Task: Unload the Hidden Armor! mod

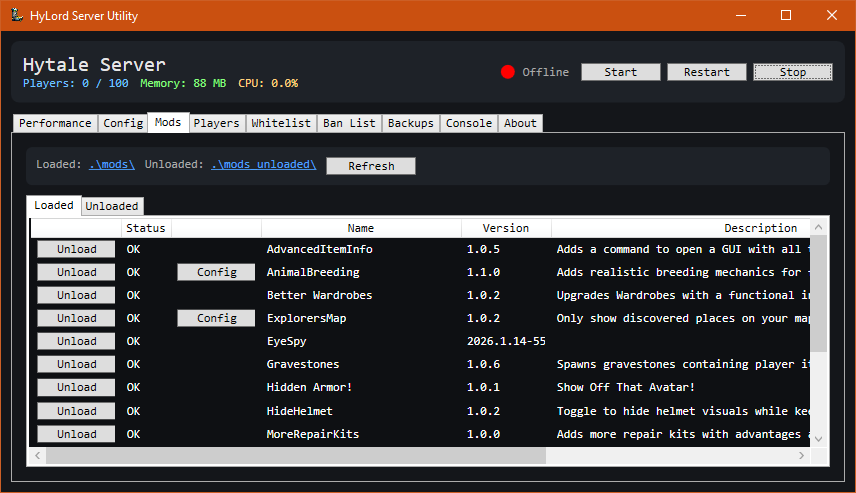Action: point(76,387)
